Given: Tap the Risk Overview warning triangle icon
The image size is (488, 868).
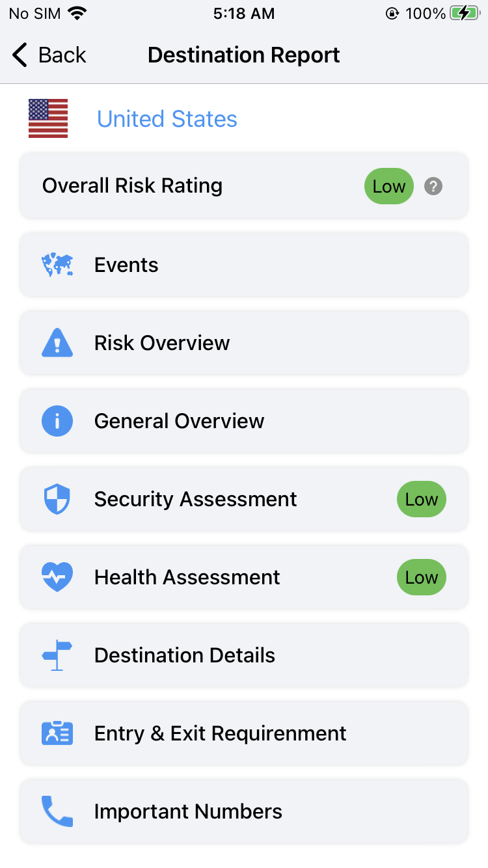Looking at the screenshot, I should (x=57, y=343).
